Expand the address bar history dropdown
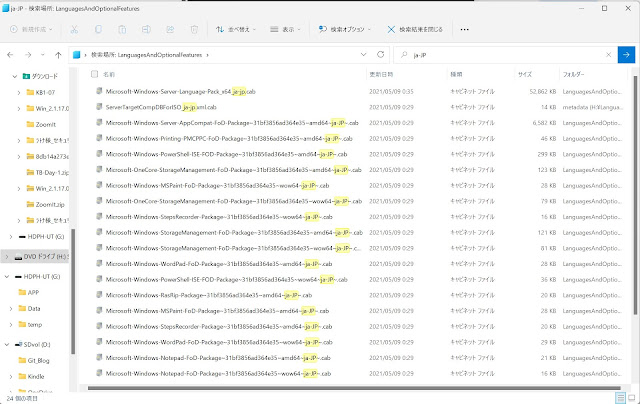The width and height of the screenshot is (640, 404). tap(363, 55)
